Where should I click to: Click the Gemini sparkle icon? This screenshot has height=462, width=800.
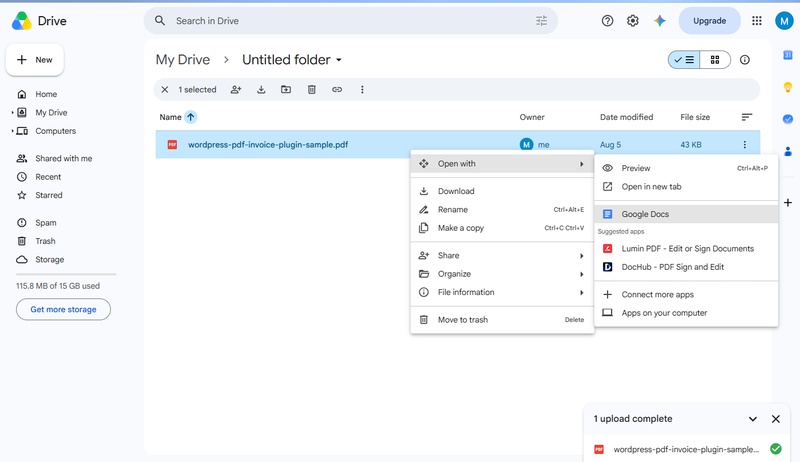[660, 21]
